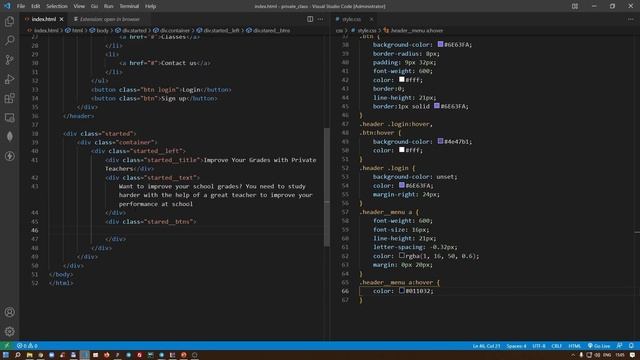Open the Terminal menu
This screenshot has width=640, height=360.
129,6
